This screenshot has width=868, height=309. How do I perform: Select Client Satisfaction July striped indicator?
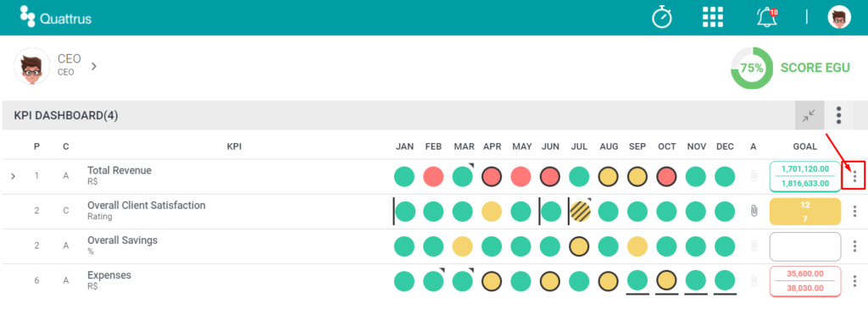click(580, 211)
